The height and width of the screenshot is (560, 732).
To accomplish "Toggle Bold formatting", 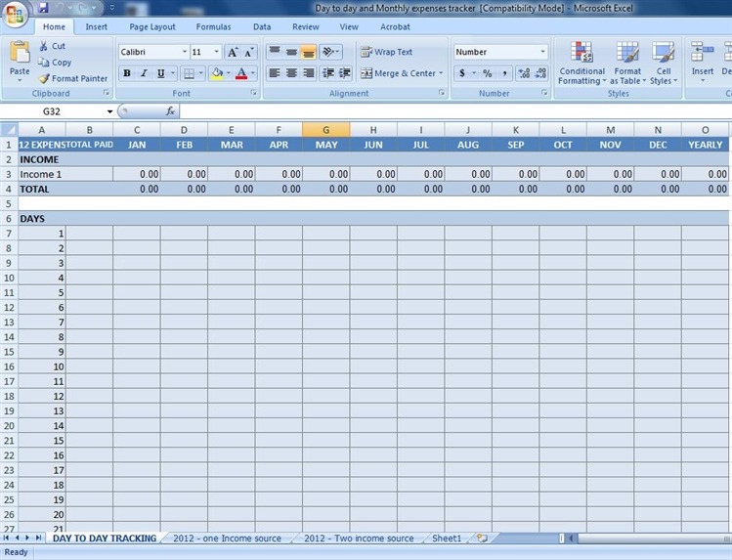I will pyautogui.click(x=127, y=73).
